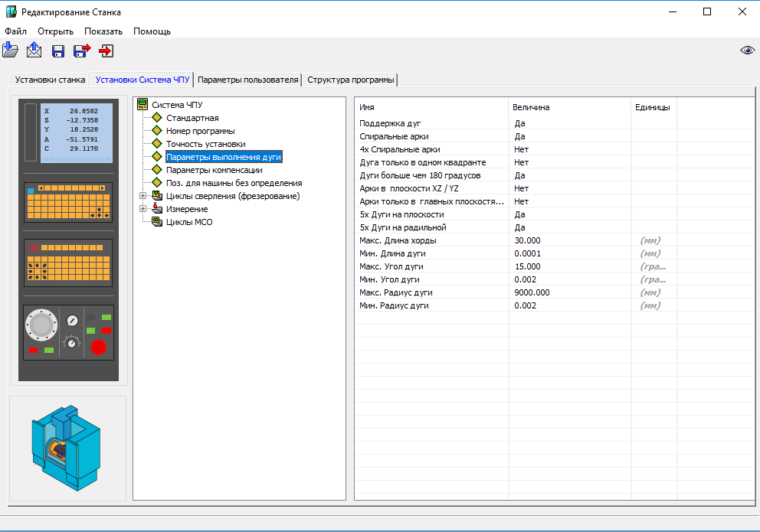Image resolution: width=760 pixels, height=532 pixels.
Task: Click Мин. Длина дуги value 0.0001
Action: click(x=527, y=253)
